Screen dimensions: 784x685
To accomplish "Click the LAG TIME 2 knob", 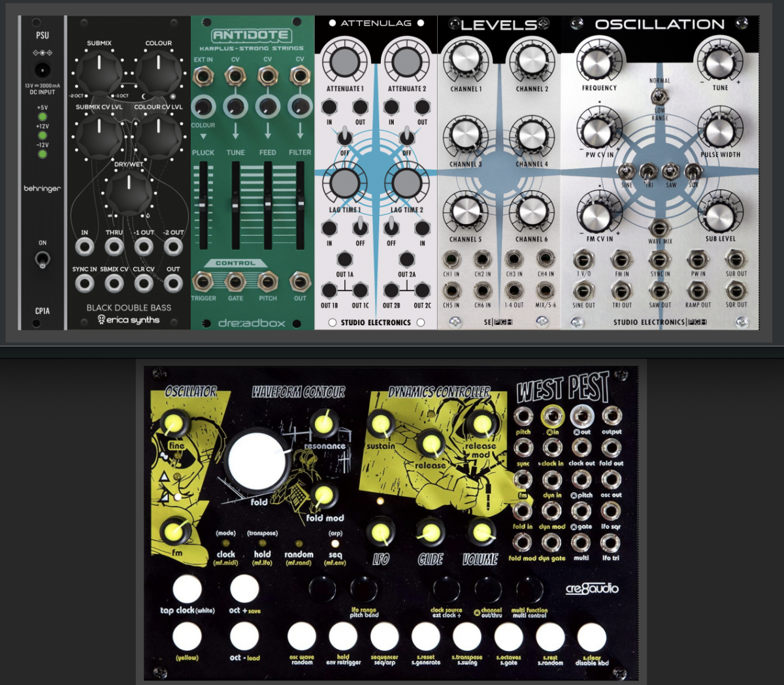I will point(406,183).
